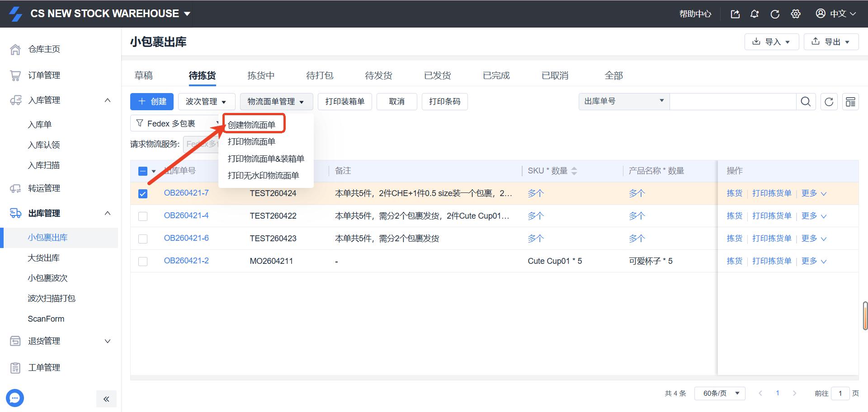Image resolution: width=868 pixels, height=412 pixels.
Task: Uncheck the OB260421-7 row checkbox
Action: tap(143, 194)
